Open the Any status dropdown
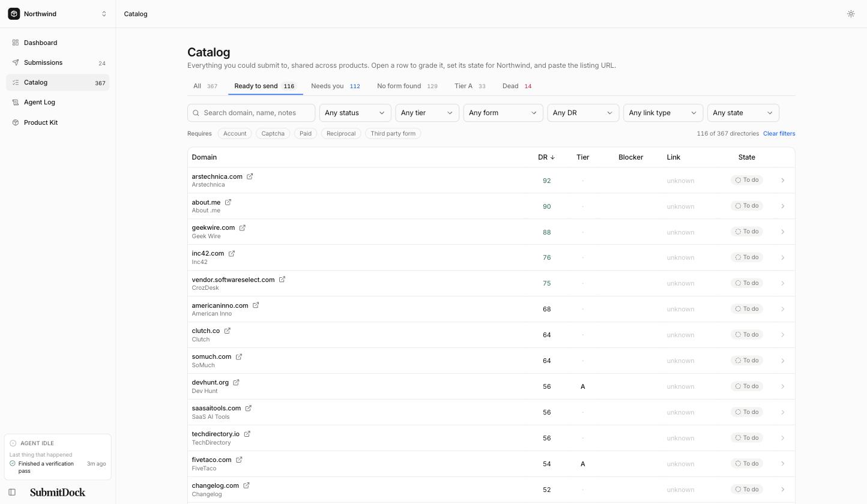867x504 pixels. tap(355, 113)
